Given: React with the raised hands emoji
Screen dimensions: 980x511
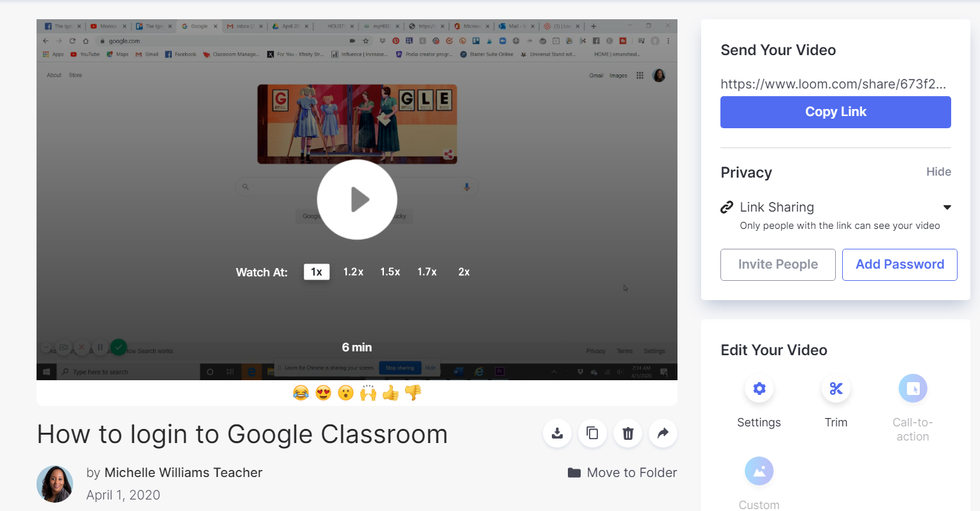Looking at the screenshot, I should pos(368,392).
